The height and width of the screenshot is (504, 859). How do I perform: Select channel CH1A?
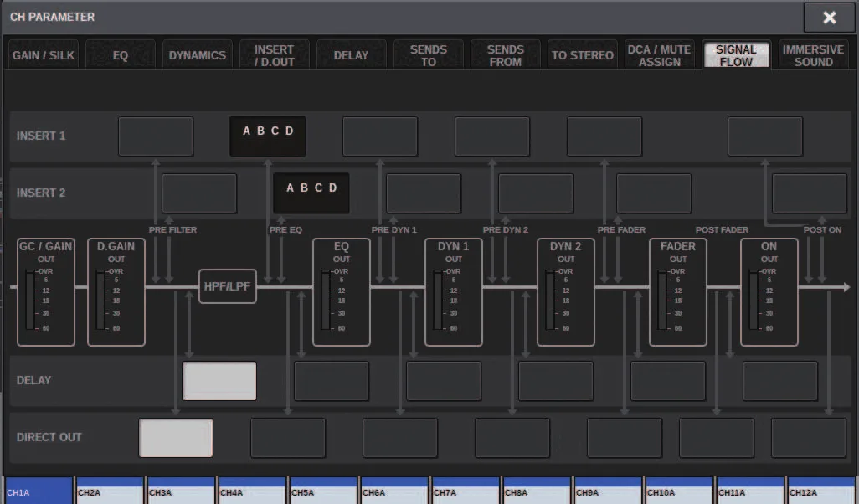tap(39, 491)
